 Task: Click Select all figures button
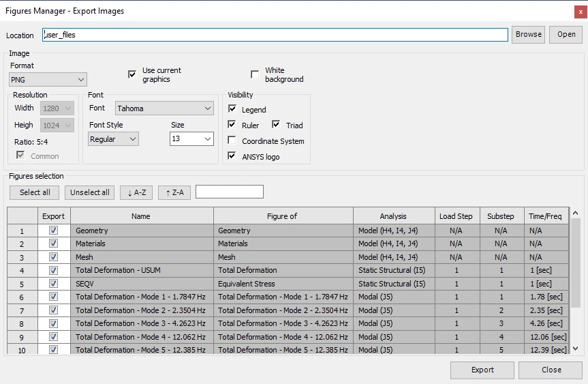point(35,192)
